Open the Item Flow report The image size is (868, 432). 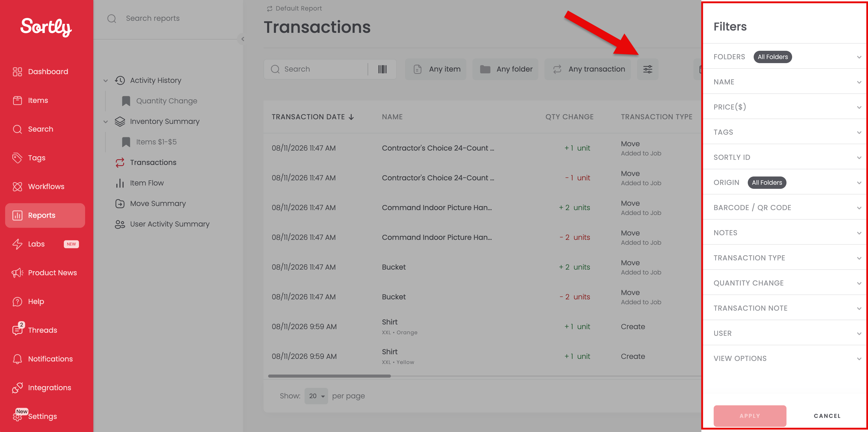(x=147, y=183)
